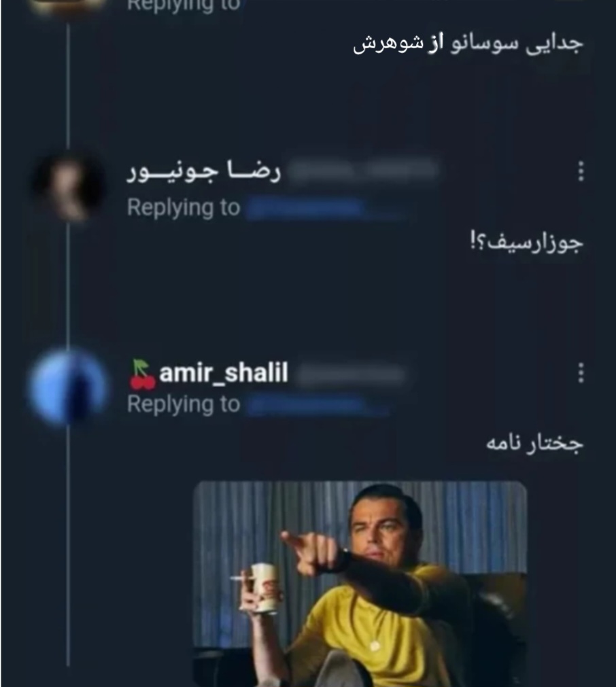Open رضا جونیور's blurred profile avatar
616x687 pixels.
[68, 186]
